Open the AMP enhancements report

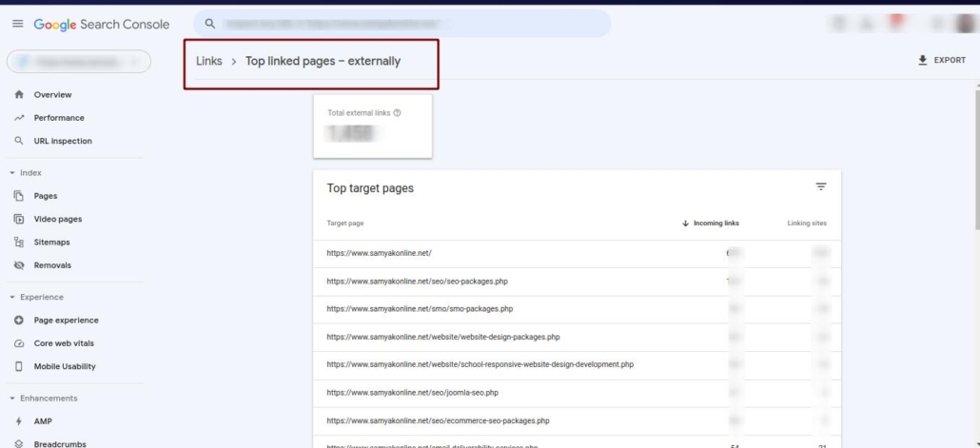tap(43, 421)
